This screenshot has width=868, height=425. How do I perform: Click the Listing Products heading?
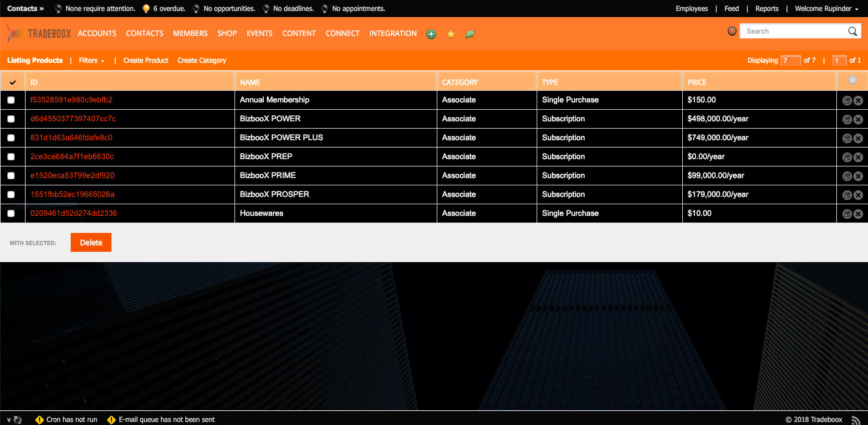tap(35, 60)
